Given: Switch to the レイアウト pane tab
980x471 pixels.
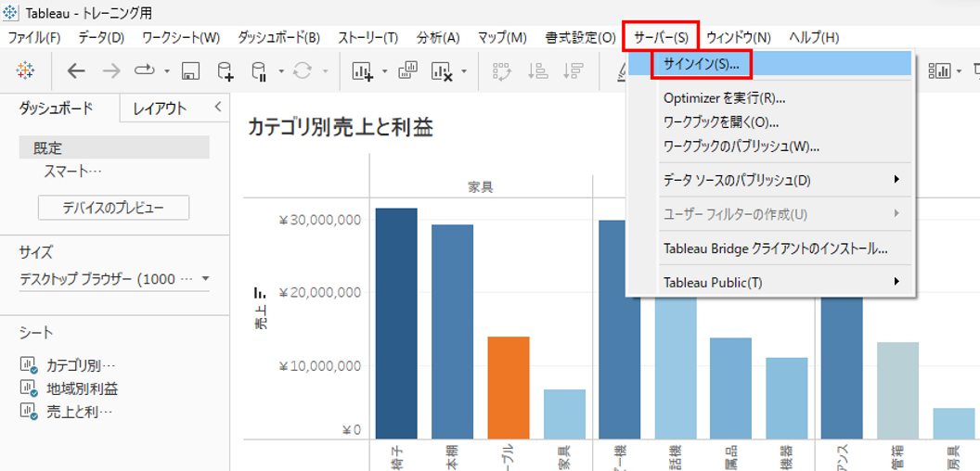Looking at the screenshot, I should point(160,108).
